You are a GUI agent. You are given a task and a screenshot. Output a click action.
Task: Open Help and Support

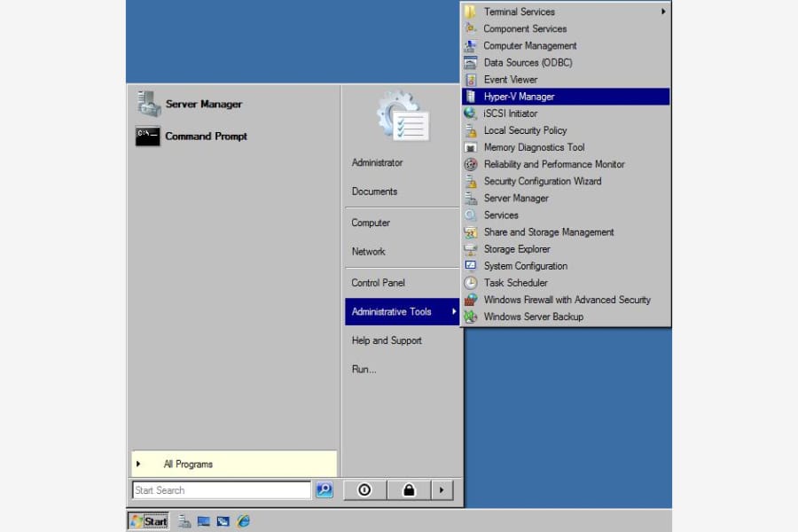pos(387,340)
